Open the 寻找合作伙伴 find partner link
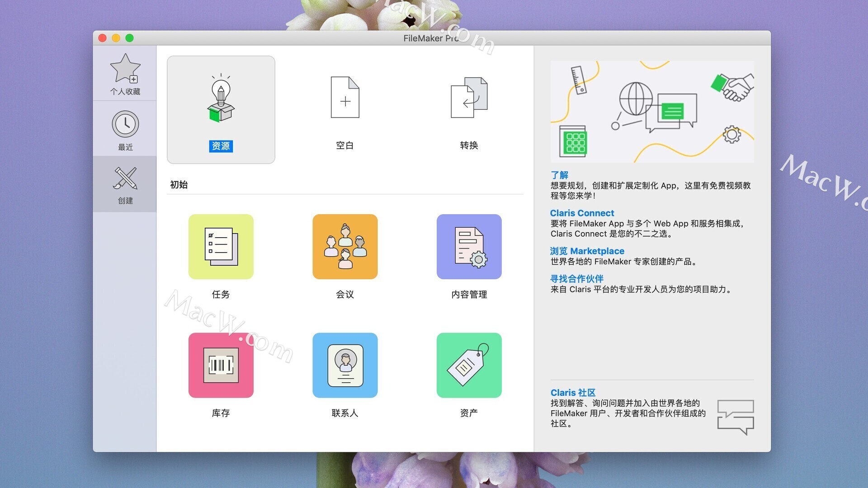868x488 pixels. coord(577,279)
